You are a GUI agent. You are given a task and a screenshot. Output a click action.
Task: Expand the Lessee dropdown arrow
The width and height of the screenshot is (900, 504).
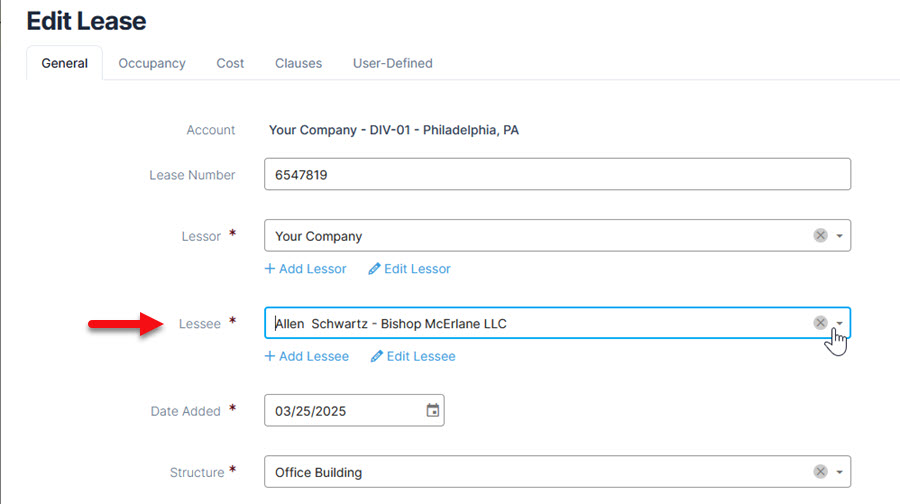pos(840,324)
